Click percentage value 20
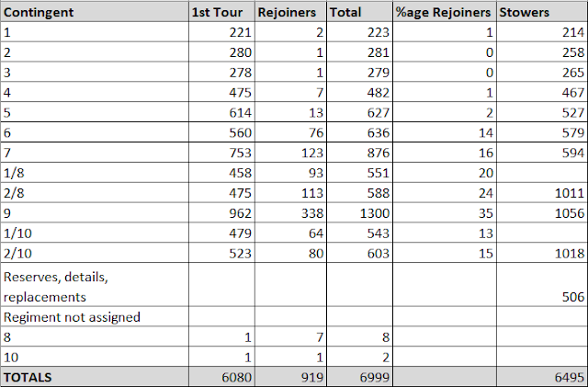 click(486, 173)
